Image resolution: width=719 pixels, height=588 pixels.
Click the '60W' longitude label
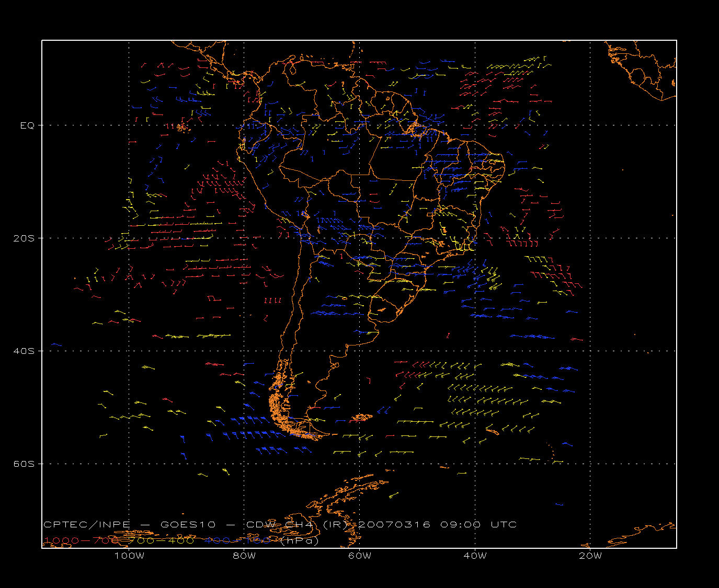pyautogui.click(x=360, y=556)
